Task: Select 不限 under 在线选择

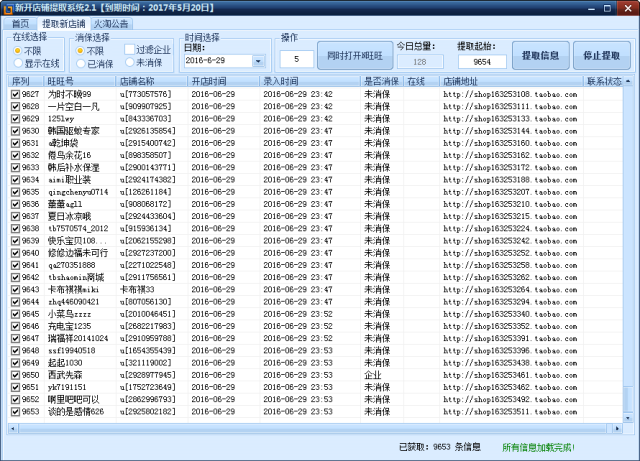Action: pos(27,51)
